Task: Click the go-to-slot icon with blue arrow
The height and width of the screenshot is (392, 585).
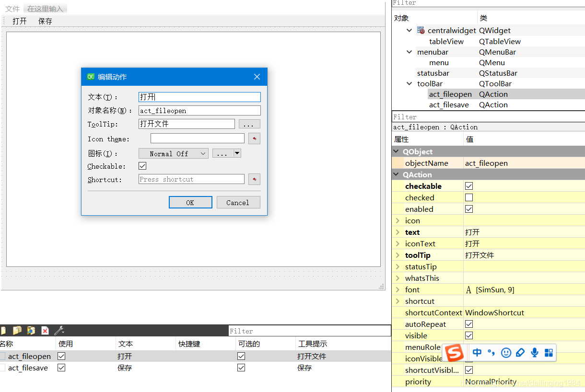Action: coord(31,331)
